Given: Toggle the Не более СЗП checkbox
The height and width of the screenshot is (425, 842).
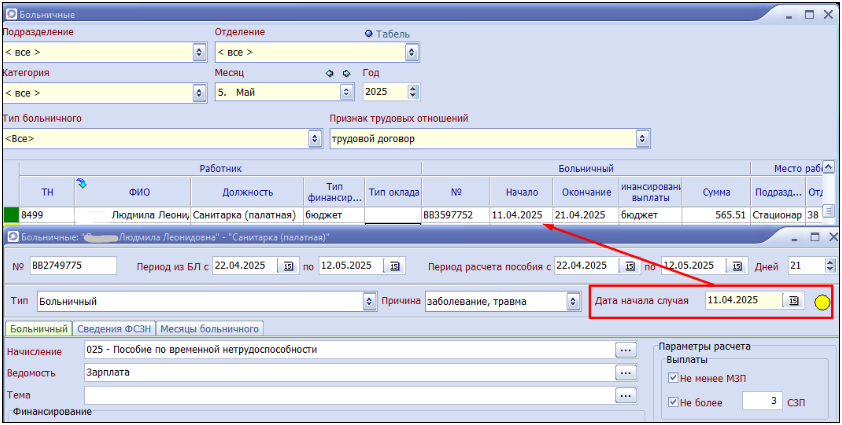Looking at the screenshot, I should [x=673, y=400].
